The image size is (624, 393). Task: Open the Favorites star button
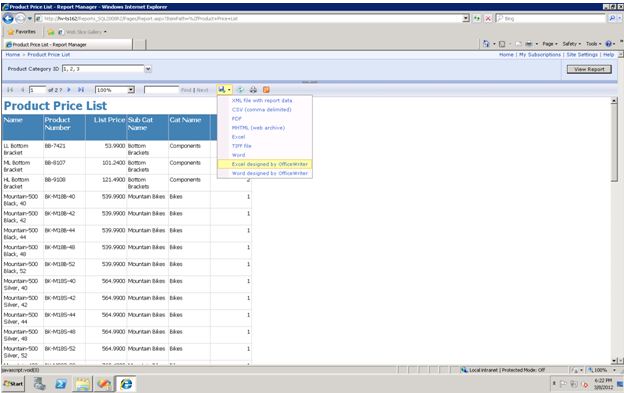tap(22, 31)
